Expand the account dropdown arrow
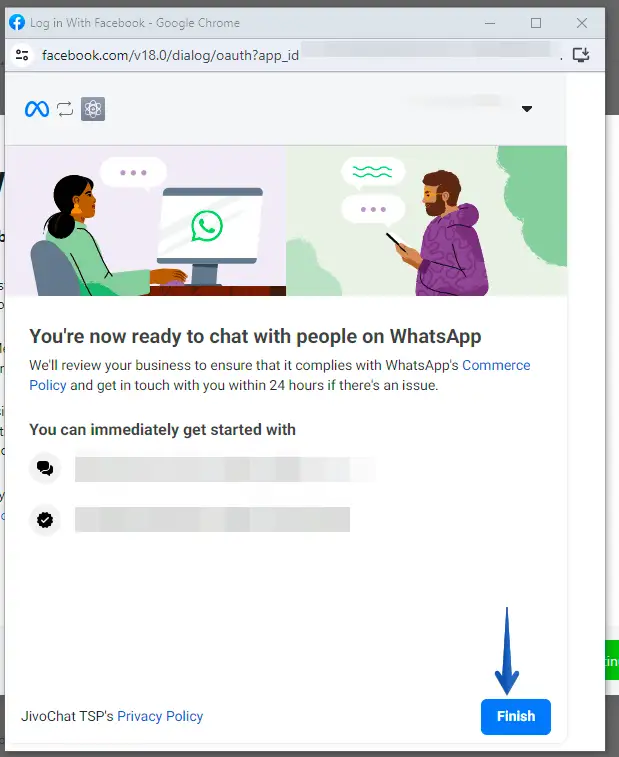 [x=527, y=109]
